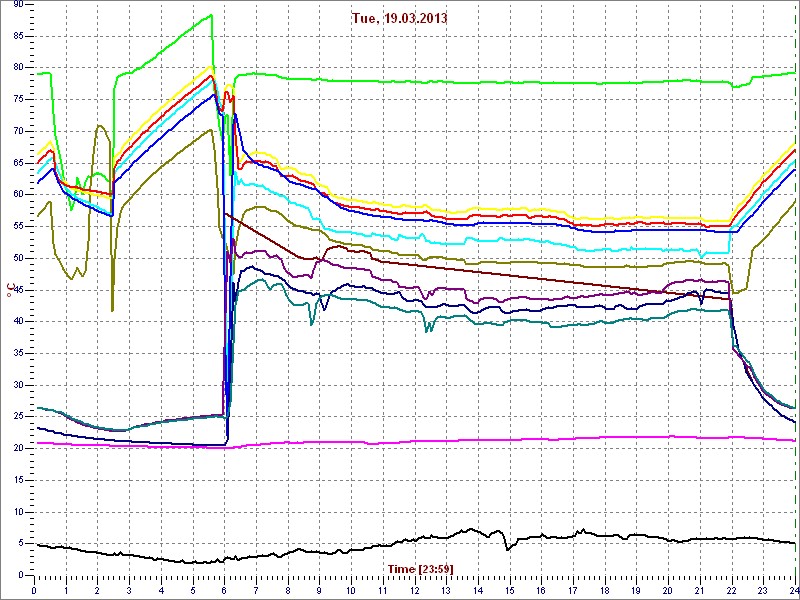This screenshot has width=800, height=600.
Task: Select the '80' temperature axis label
Action: coord(17,67)
